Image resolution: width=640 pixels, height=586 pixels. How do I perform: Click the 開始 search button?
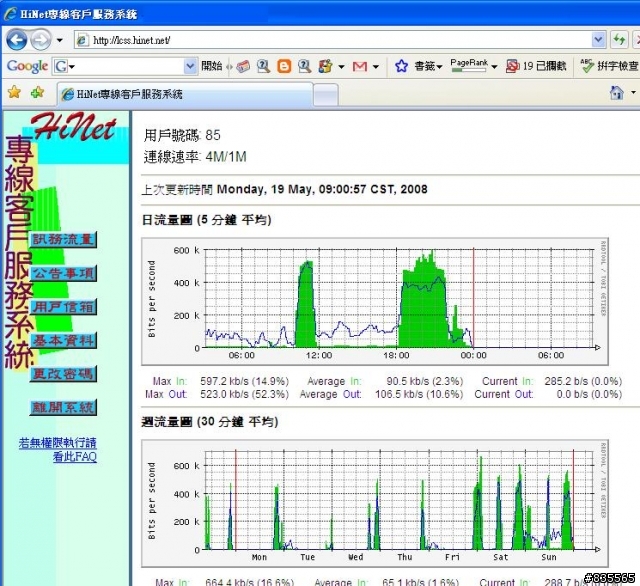[x=211, y=66]
